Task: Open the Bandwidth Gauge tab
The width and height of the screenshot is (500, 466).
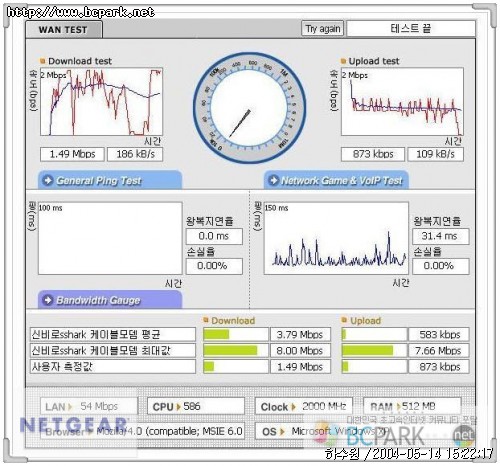Action: point(110,300)
